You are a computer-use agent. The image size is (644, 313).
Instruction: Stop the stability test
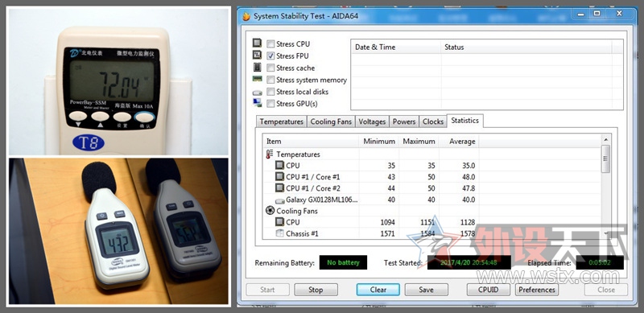316,290
